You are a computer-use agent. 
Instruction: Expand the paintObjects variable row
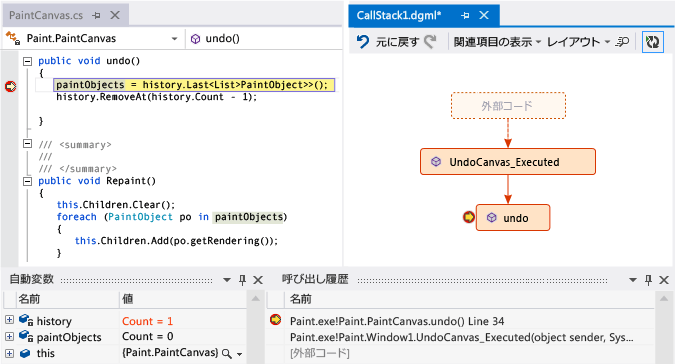tap(9, 336)
